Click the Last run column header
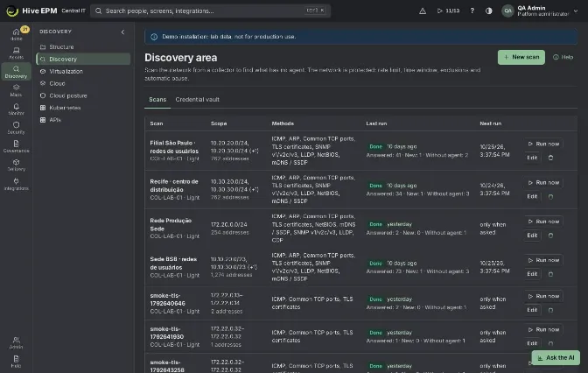Screen dimensions: 588x373 [376, 123]
